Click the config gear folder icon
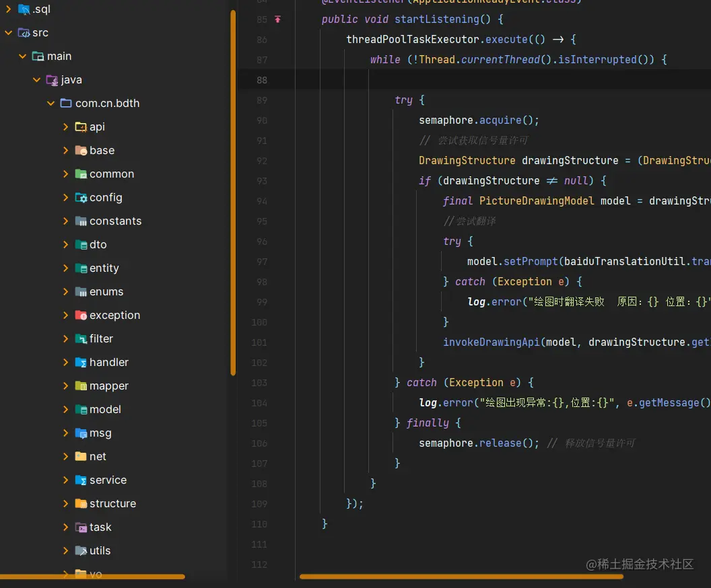The image size is (711, 588). tap(81, 198)
